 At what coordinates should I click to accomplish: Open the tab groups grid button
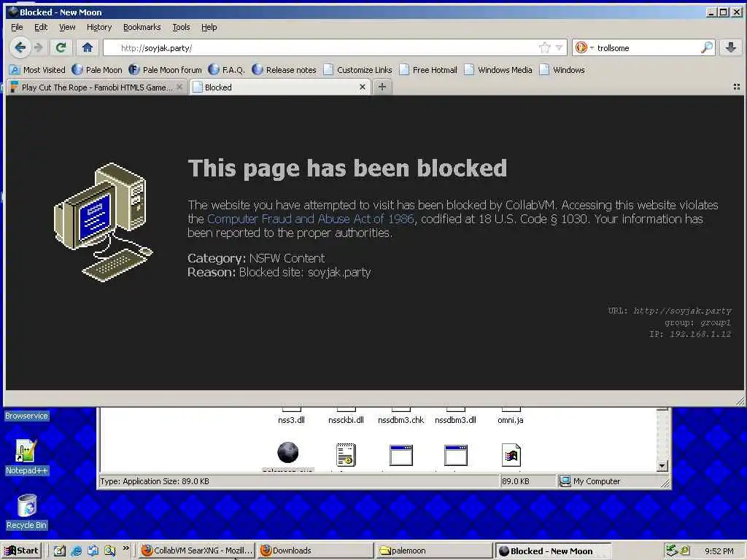pos(737,87)
